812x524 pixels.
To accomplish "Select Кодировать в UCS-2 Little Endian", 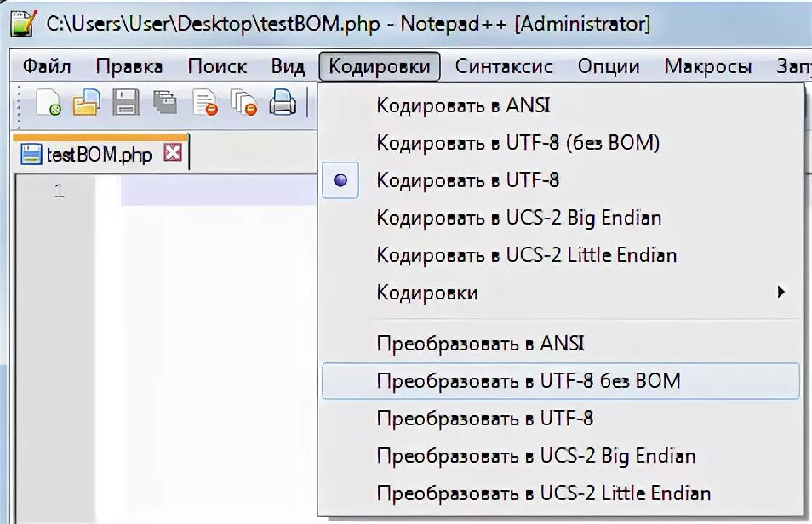I will [x=561, y=255].
